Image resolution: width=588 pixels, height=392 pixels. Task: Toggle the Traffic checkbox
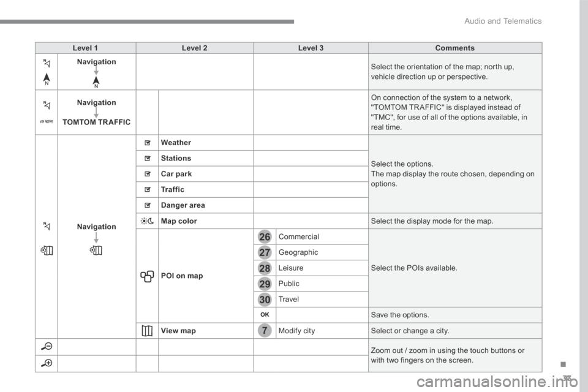pos(147,190)
